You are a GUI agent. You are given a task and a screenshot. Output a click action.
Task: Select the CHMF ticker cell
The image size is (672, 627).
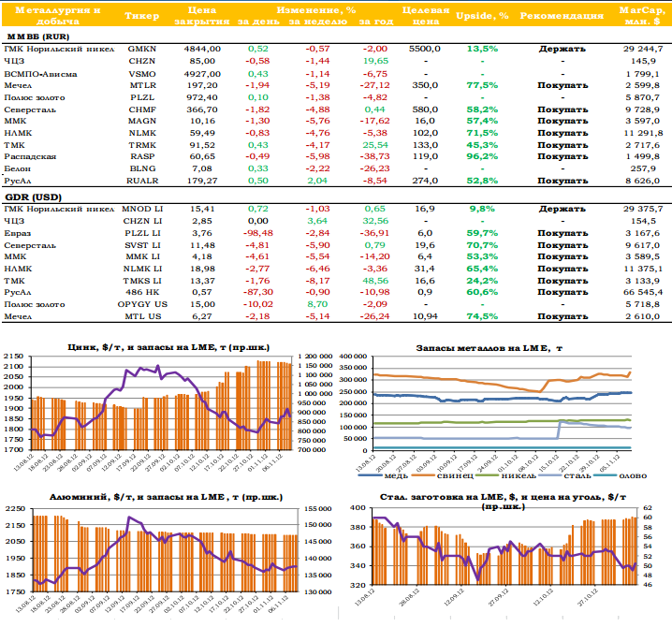[142, 109]
